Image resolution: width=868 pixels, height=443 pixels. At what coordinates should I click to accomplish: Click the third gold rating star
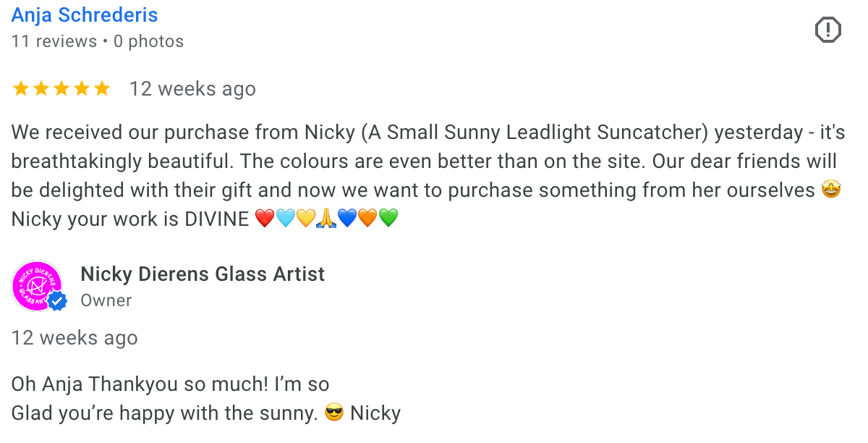[x=61, y=89]
